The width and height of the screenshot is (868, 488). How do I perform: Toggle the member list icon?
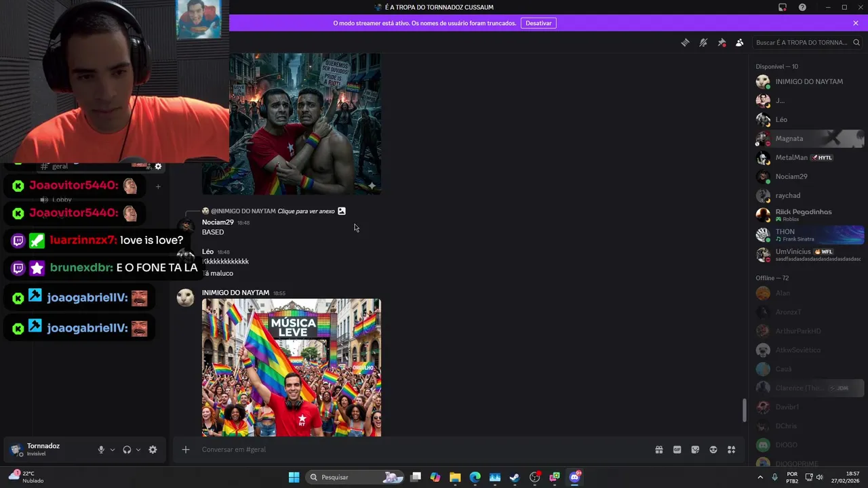740,43
